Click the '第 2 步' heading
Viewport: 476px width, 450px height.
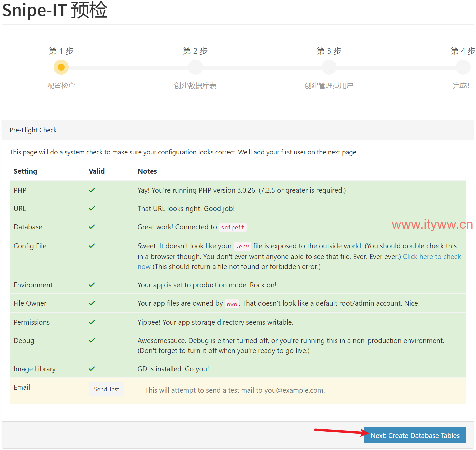tap(195, 51)
